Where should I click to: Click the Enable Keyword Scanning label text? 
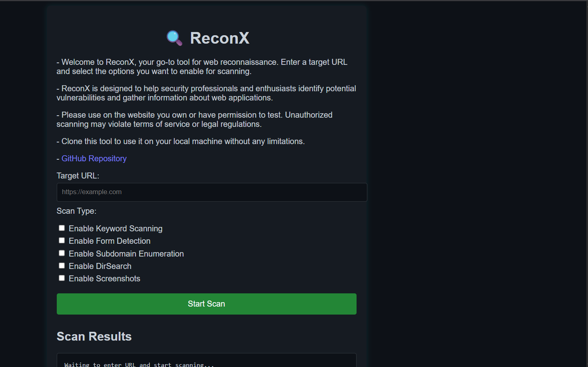(x=116, y=229)
